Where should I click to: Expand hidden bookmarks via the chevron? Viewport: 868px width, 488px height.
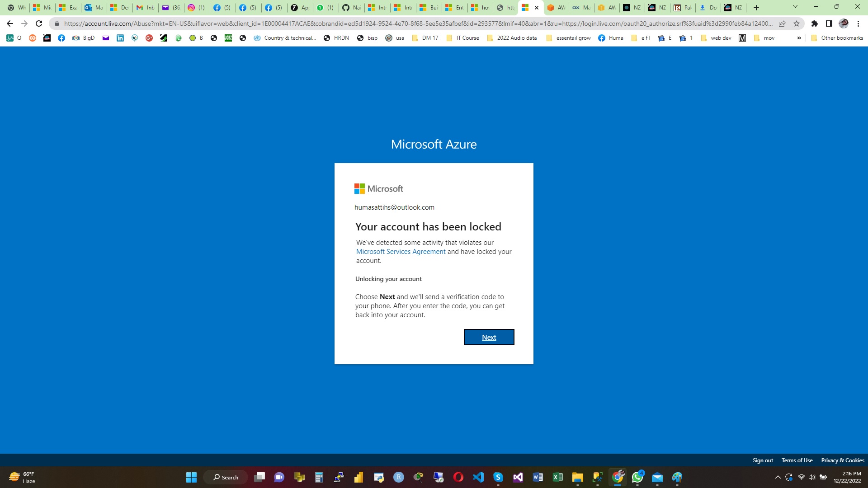[799, 38]
